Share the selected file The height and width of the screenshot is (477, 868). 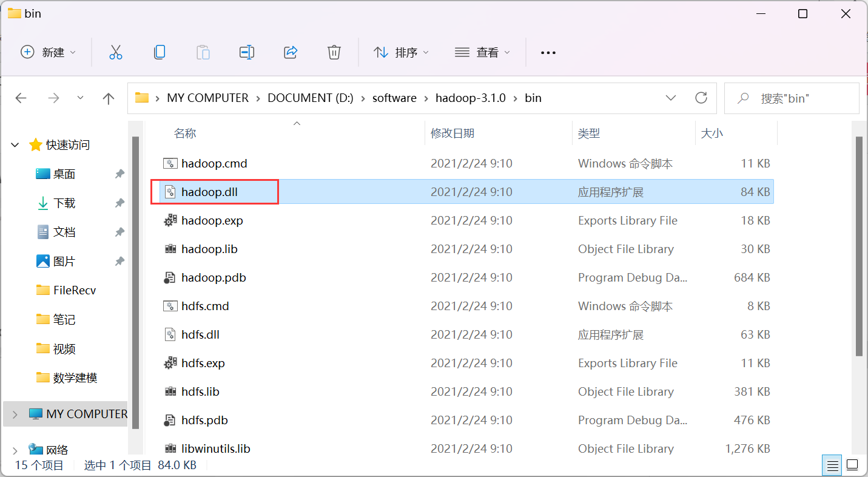[291, 52]
